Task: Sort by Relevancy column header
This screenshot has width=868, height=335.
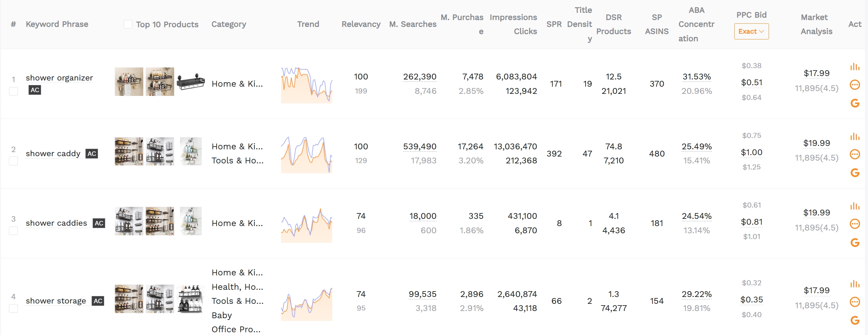Action: pyautogui.click(x=361, y=24)
